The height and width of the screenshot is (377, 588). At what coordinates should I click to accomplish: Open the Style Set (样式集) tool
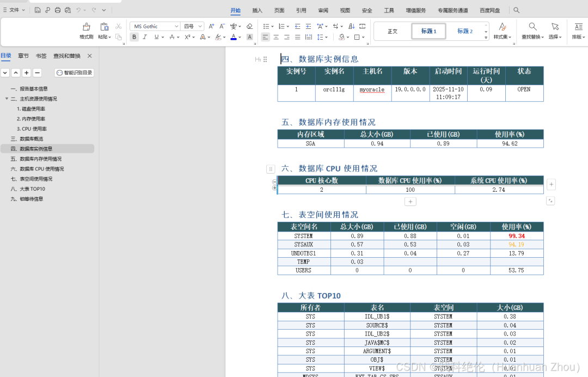502,31
